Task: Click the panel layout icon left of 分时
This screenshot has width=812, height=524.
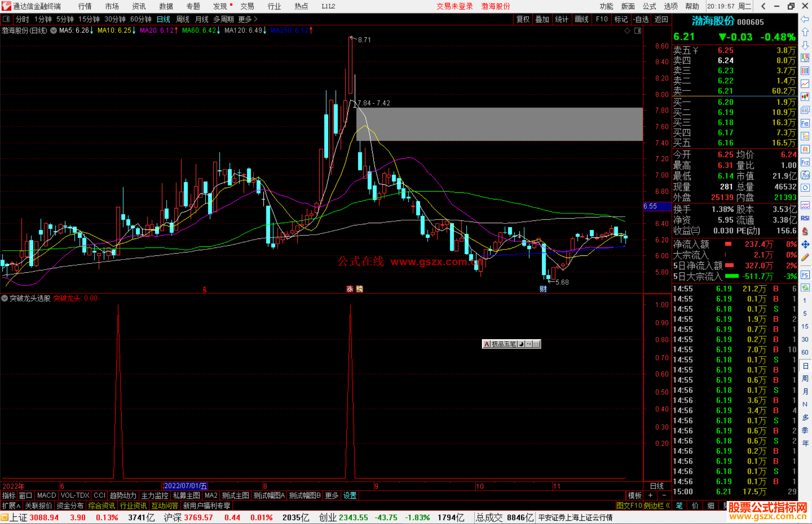Action: 6,19
